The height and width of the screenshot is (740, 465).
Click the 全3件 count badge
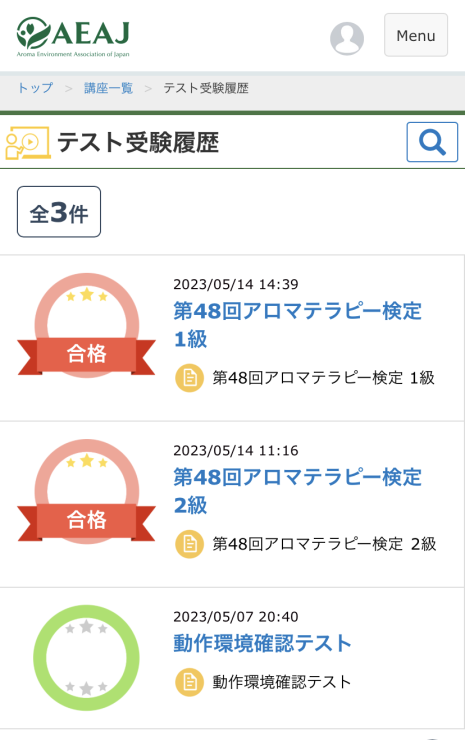click(x=59, y=212)
